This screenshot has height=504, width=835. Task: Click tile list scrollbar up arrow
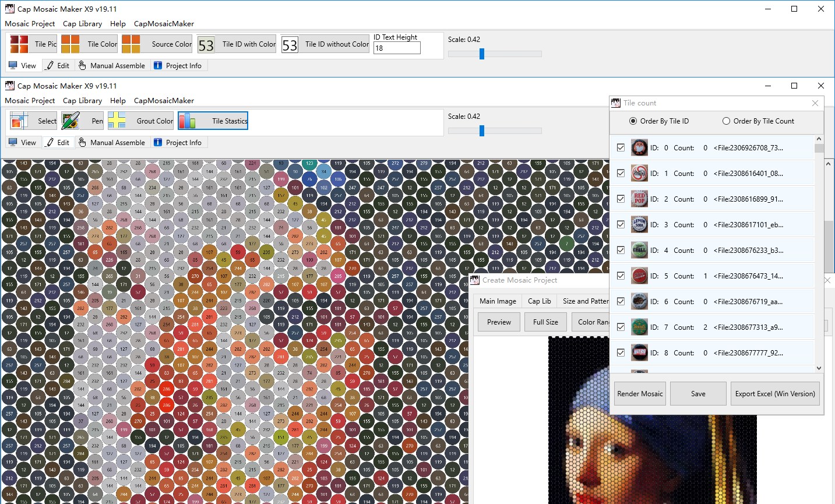[819, 139]
